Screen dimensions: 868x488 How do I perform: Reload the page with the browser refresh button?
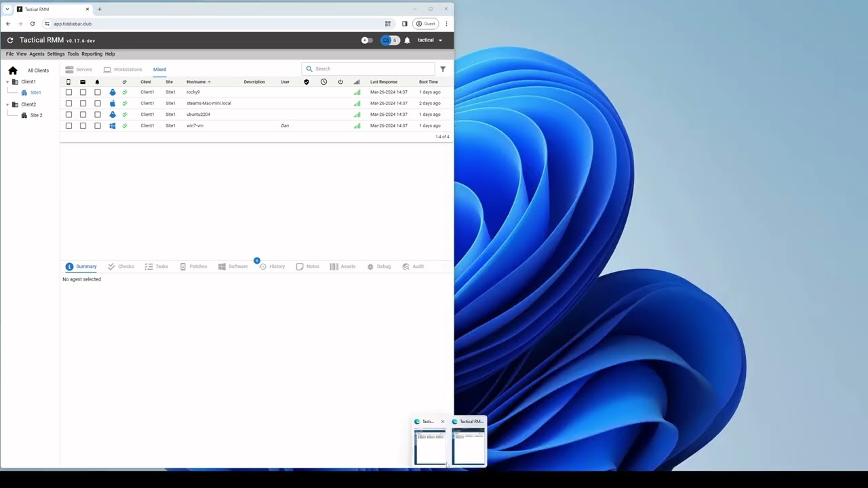tap(32, 24)
